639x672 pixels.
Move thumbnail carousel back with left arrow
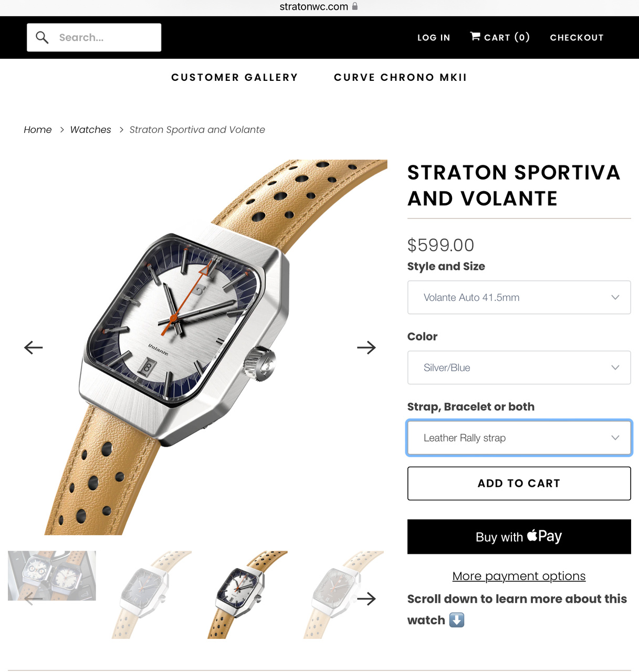pyautogui.click(x=34, y=598)
